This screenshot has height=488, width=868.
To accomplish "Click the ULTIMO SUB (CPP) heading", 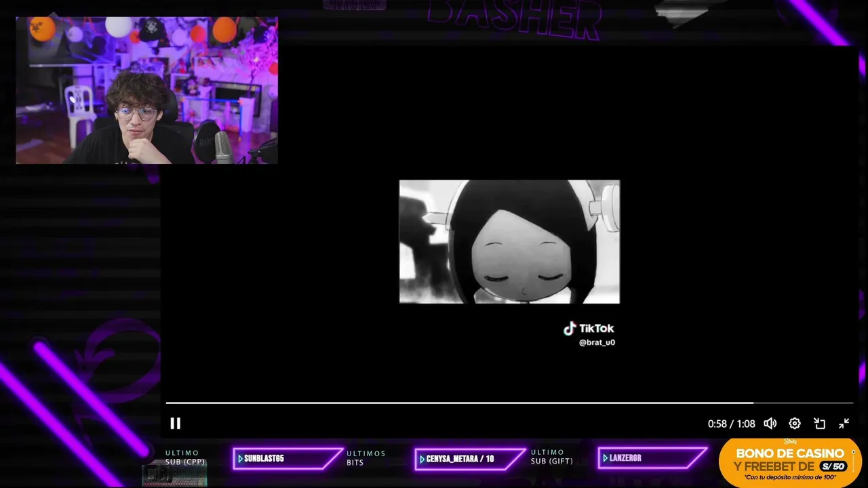I will pyautogui.click(x=185, y=457).
